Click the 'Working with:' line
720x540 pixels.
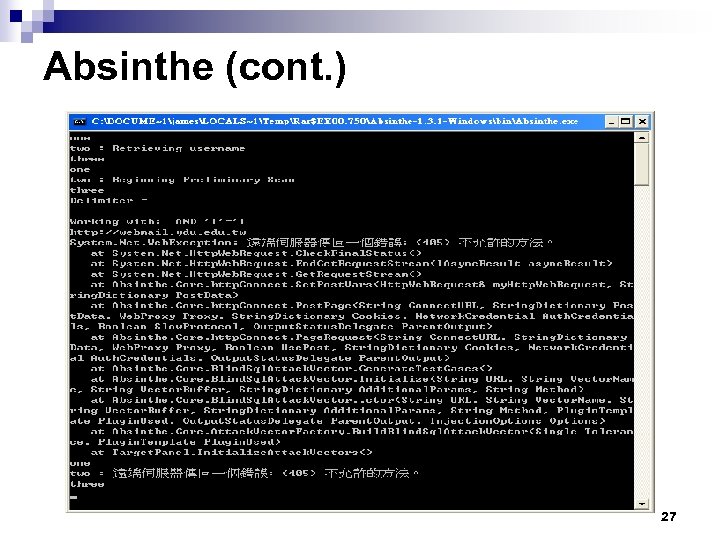[157, 221]
